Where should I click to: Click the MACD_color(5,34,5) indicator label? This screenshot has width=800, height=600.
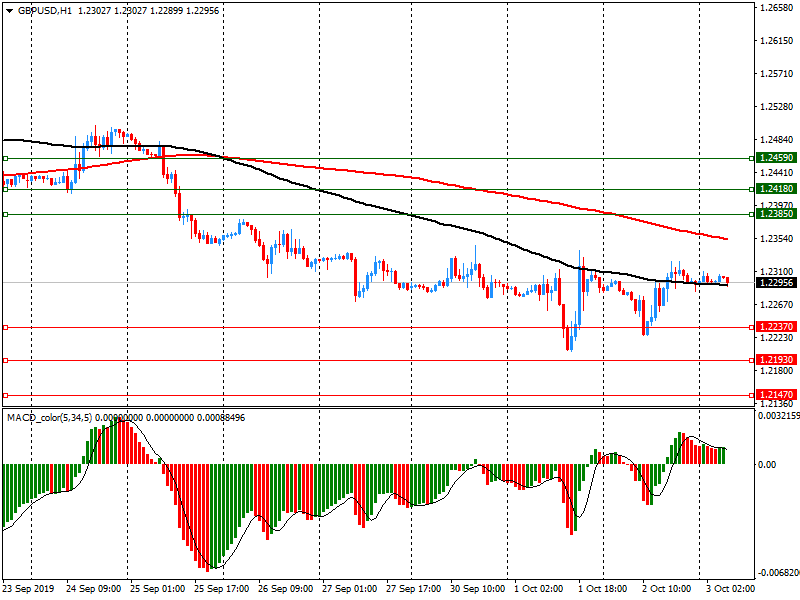coord(49,418)
